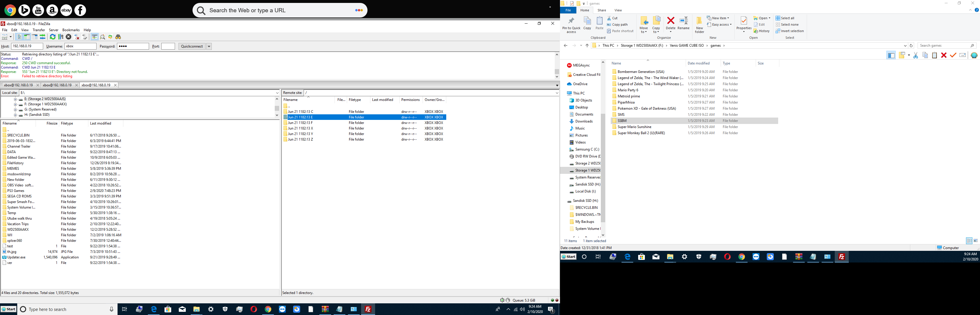Open Remote site path dropdown
980x315 pixels.
556,93
